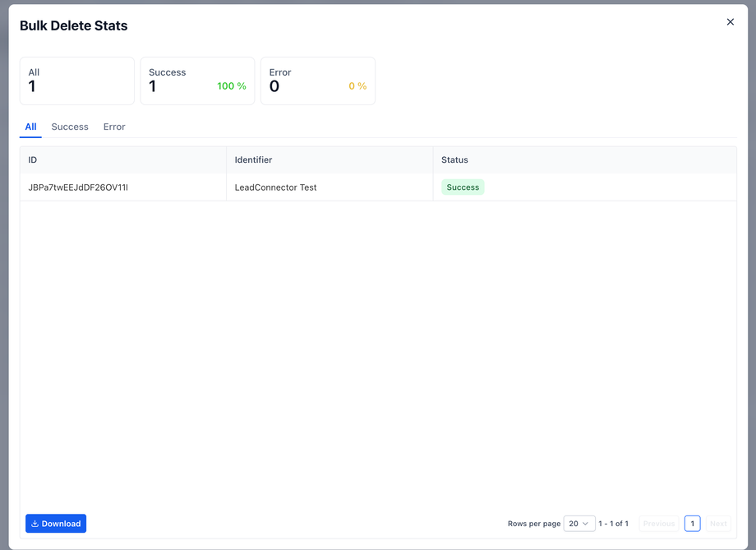The height and width of the screenshot is (550, 756).
Task: Click the Status column header
Action: pos(454,160)
